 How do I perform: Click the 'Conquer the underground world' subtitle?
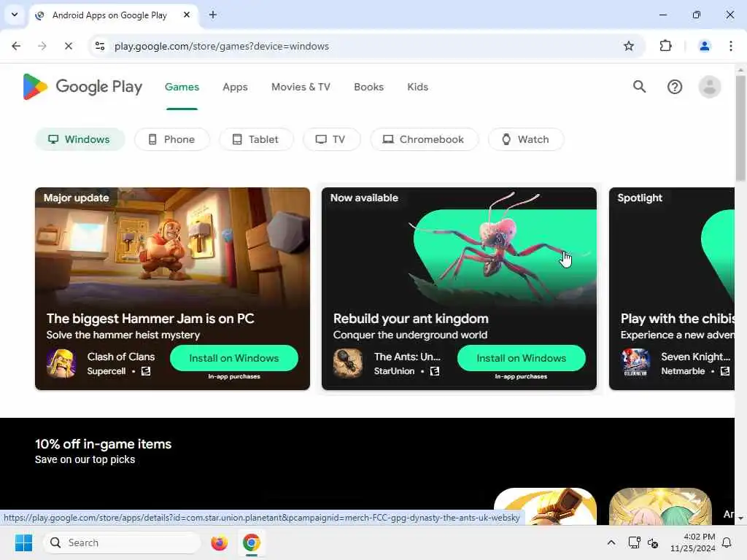point(410,335)
